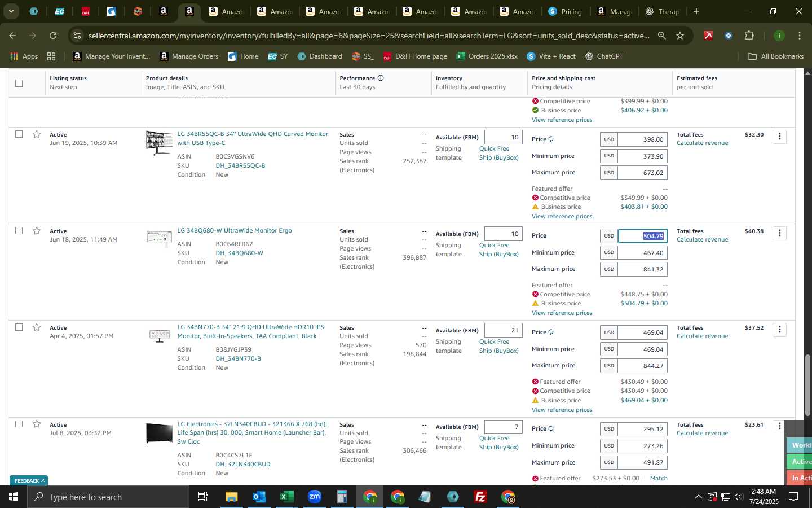The image size is (812, 508).
Task: Open the LG 34BR55QC-B product thumbnail
Action: [x=159, y=143]
